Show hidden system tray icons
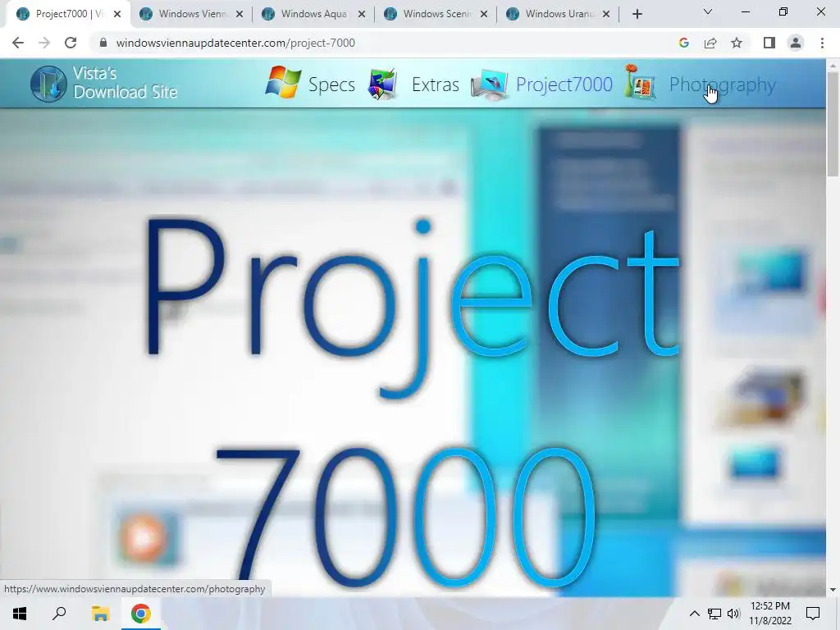The height and width of the screenshot is (630, 840). pyautogui.click(x=694, y=614)
